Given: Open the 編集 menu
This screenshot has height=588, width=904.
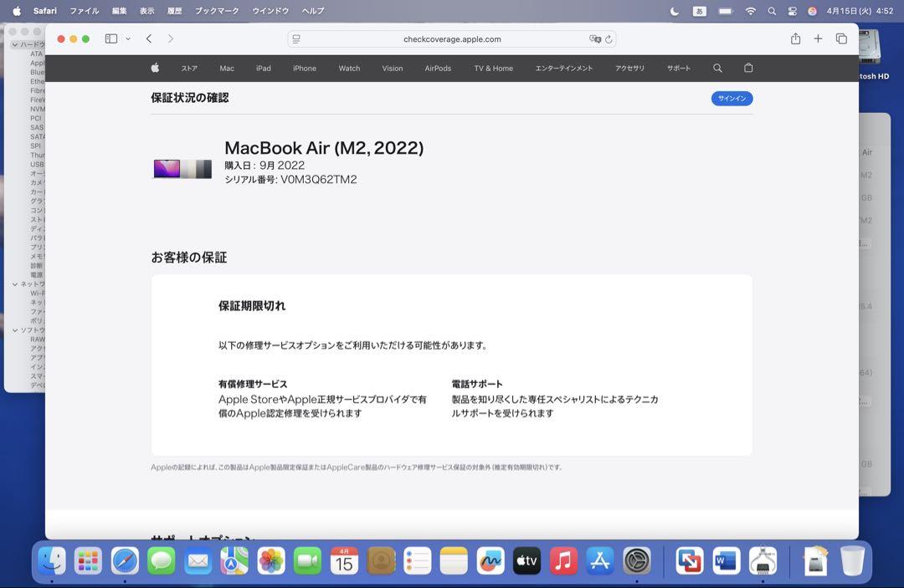Looking at the screenshot, I should pos(120,11).
